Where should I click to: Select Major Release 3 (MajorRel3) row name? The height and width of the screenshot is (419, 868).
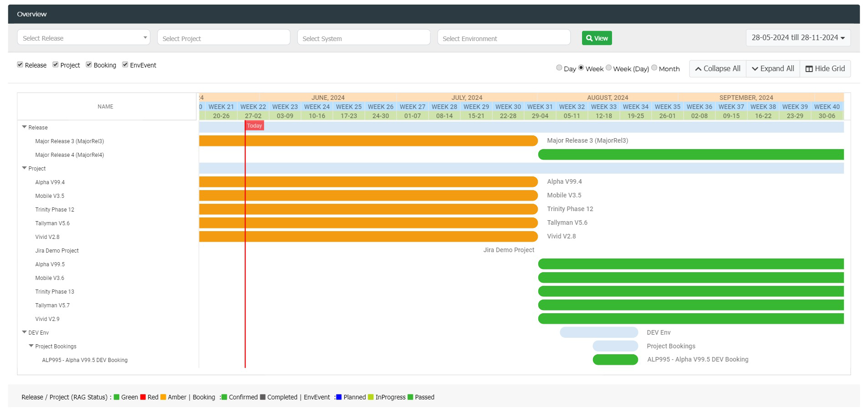tap(70, 141)
